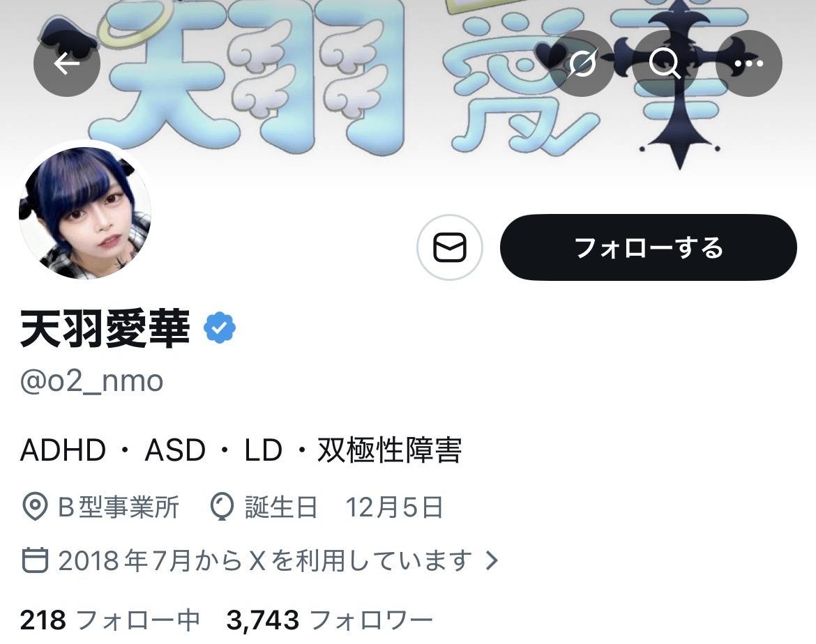View the blue-haired profile avatar photo
This screenshot has width=816, height=644.
85,213
